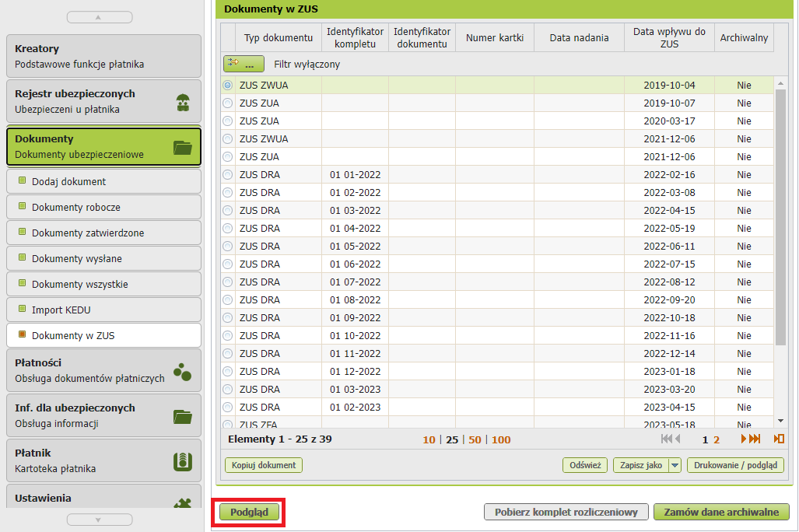Image resolution: width=799 pixels, height=532 pixels.
Task: Open the filter settings icon button
Action: click(244, 65)
